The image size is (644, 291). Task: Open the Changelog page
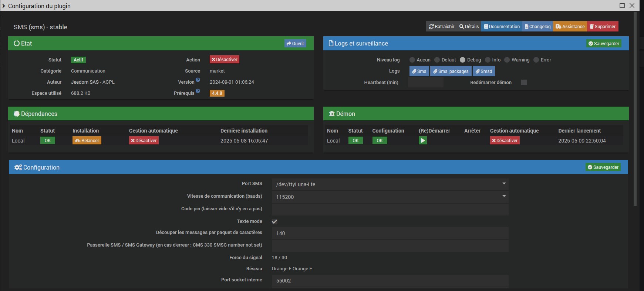[x=537, y=27]
